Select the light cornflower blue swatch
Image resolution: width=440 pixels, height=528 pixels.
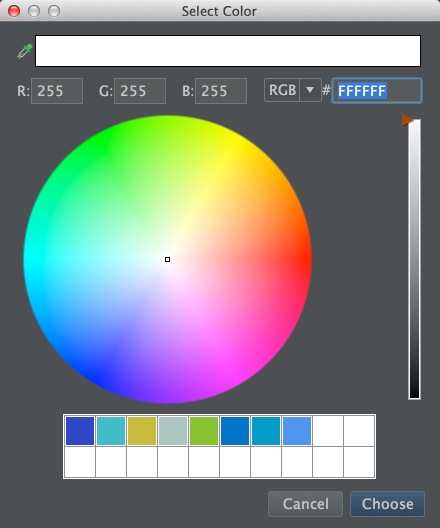(297, 431)
